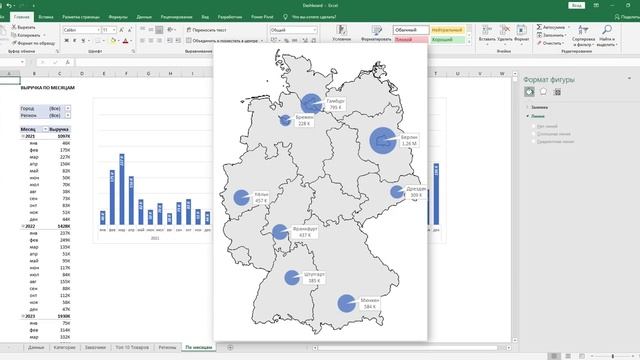This screenshot has height=360, width=640.
Task: Click the Условное форматирование icon
Action: click(x=341, y=30)
